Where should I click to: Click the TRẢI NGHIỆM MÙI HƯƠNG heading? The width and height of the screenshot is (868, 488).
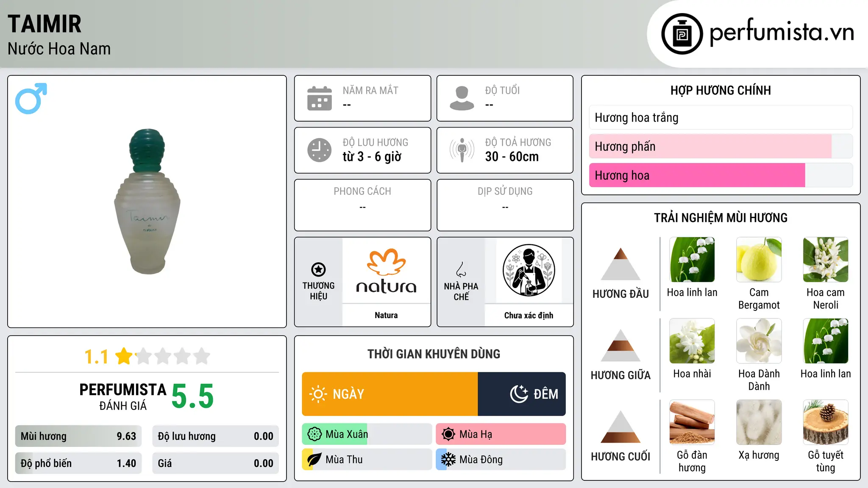point(721,218)
